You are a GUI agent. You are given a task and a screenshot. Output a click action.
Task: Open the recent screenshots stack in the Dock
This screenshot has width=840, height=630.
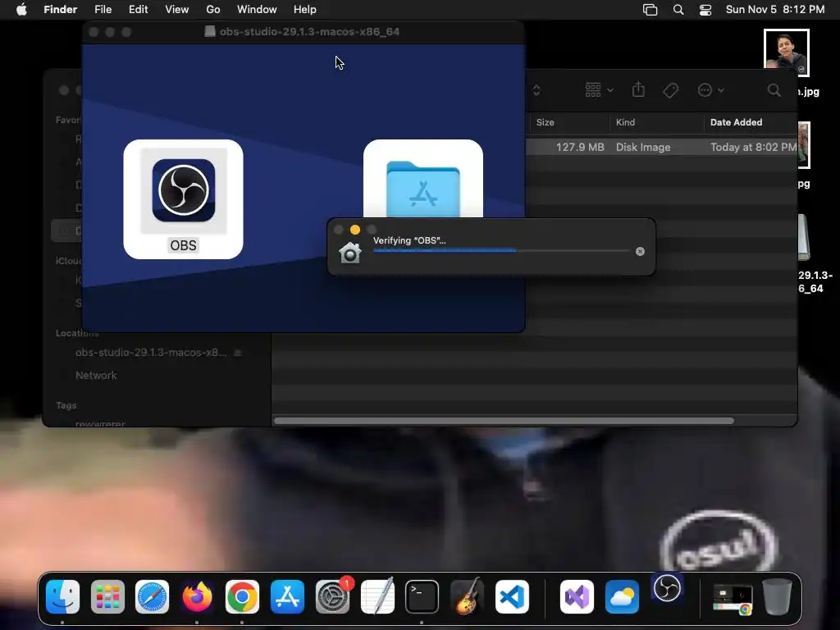coord(733,599)
